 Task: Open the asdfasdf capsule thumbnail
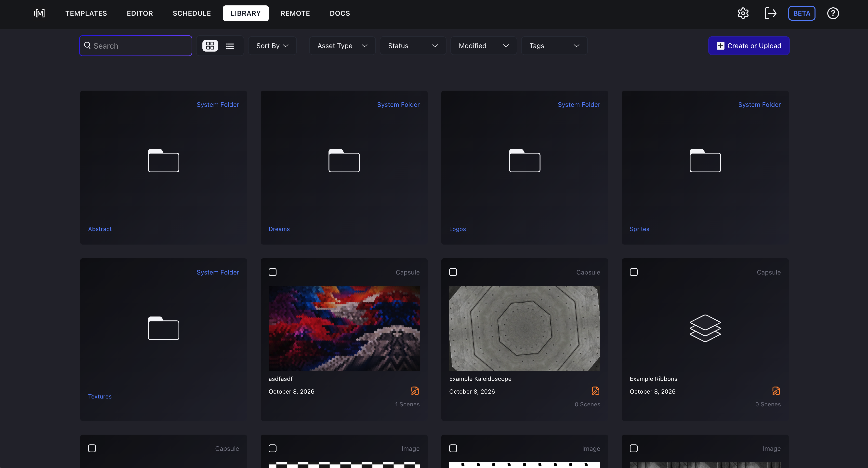[344, 328]
